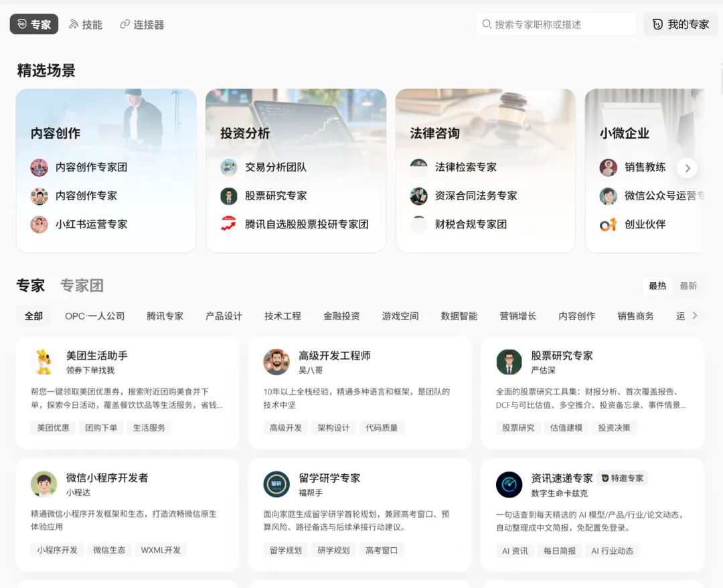
Task: Click the 留学规划 tag
Action: [285, 550]
